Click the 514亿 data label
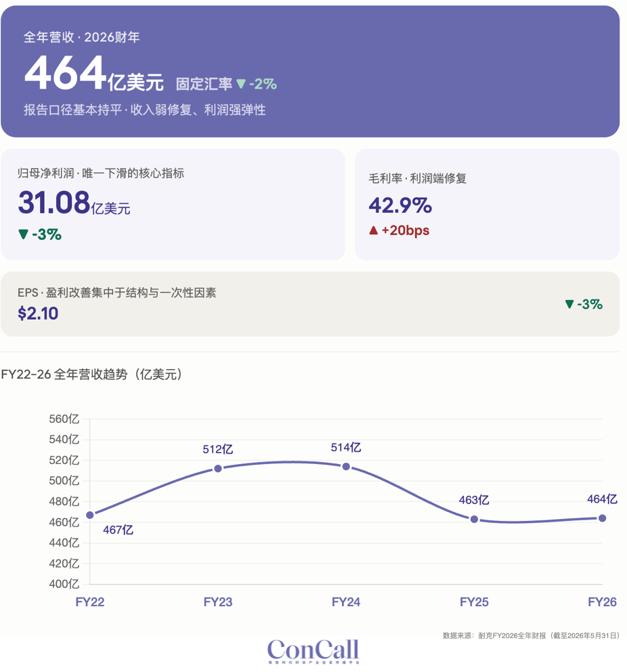The image size is (627, 672). [x=346, y=448]
